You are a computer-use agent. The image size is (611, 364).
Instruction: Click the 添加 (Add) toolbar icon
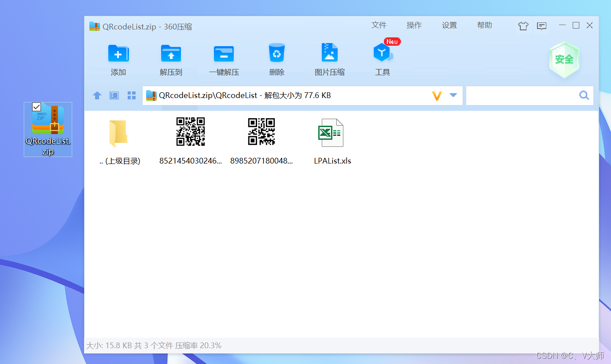(118, 54)
